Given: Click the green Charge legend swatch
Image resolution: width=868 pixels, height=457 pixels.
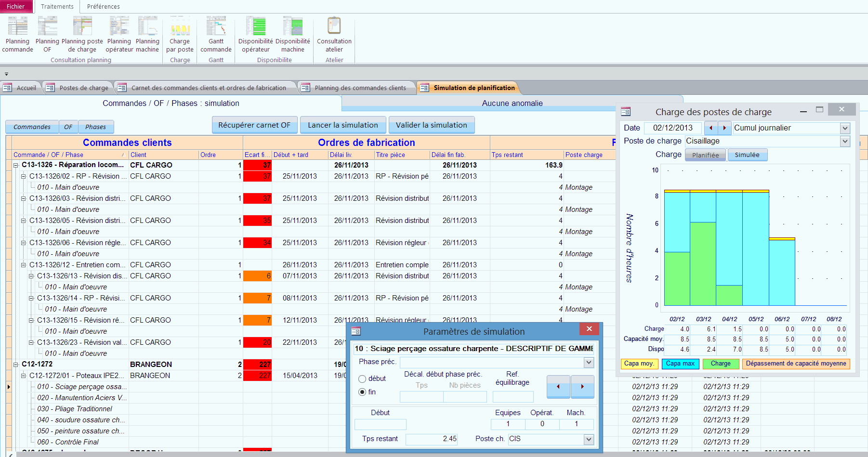Looking at the screenshot, I should pyautogui.click(x=721, y=364).
